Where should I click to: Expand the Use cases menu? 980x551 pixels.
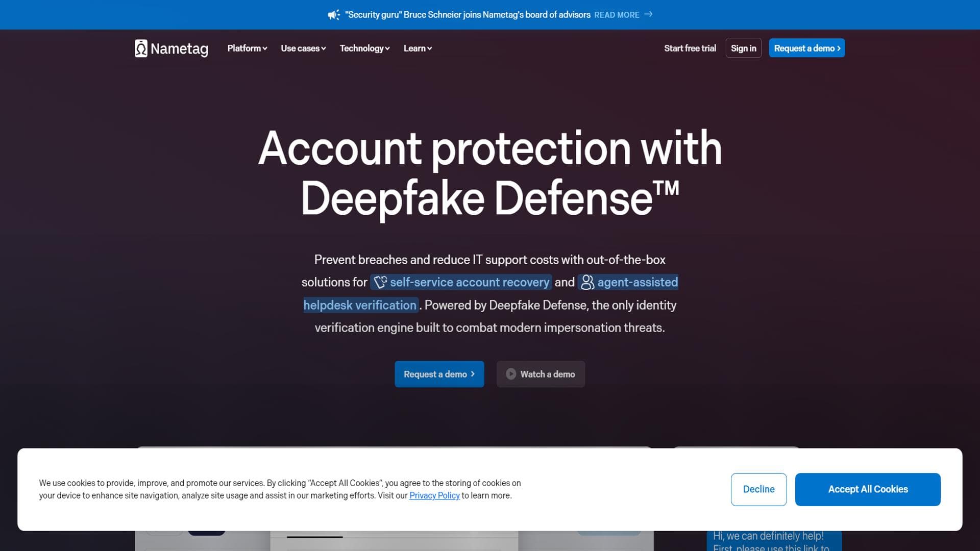coord(303,48)
